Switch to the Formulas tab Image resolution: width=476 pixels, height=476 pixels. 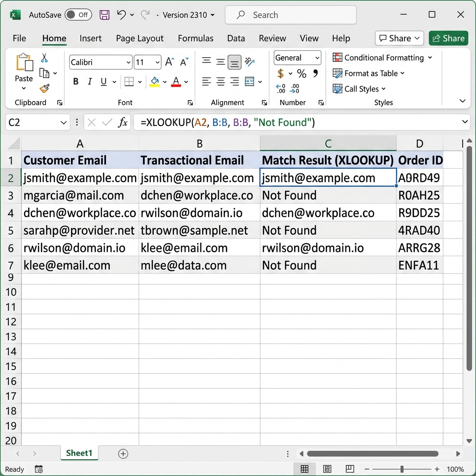[x=196, y=38]
